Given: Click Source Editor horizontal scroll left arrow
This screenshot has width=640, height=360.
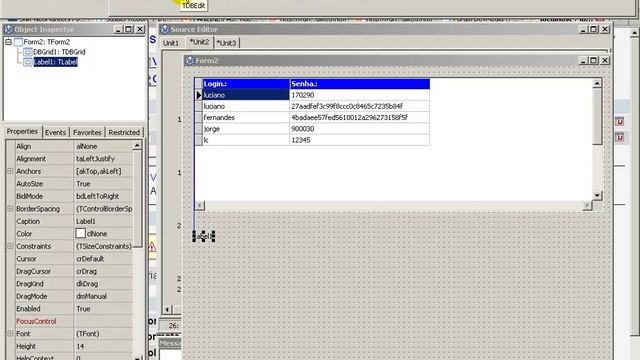Looking at the screenshot, I should [167, 309].
